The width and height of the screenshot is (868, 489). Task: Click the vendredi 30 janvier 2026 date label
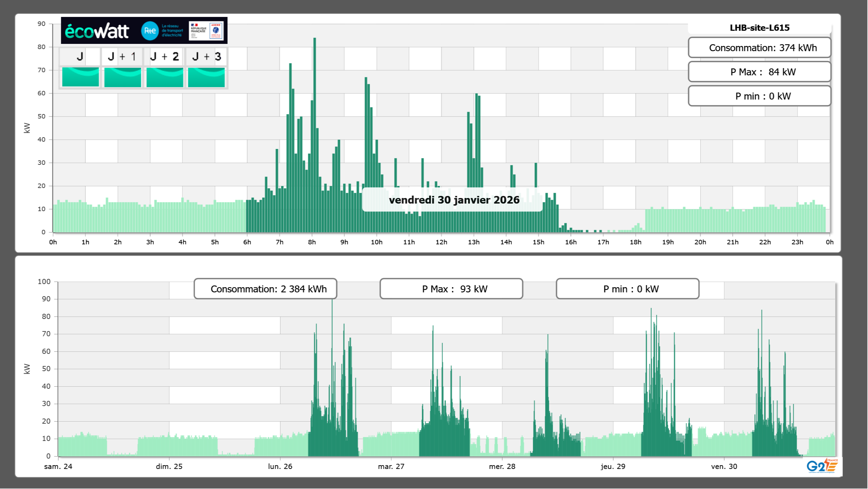pyautogui.click(x=454, y=200)
